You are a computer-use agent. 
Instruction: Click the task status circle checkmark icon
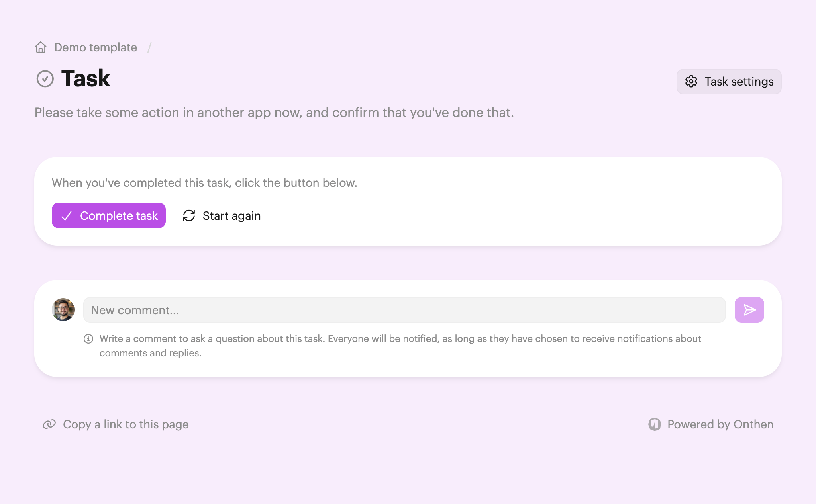(x=45, y=79)
